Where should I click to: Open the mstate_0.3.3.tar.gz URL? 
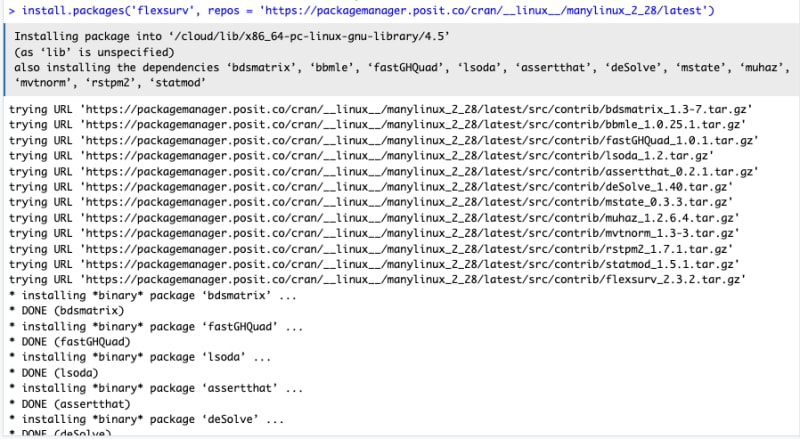[x=409, y=203]
